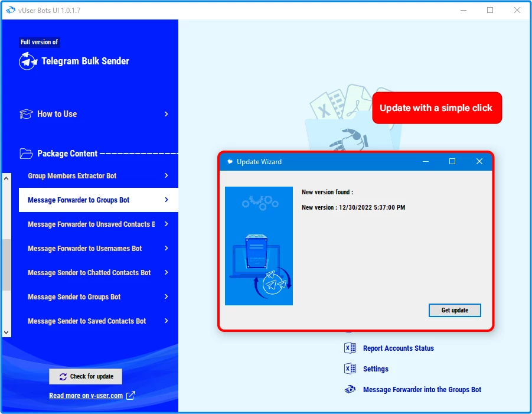532x414 pixels.
Task: Click the Telegram Bulk Sender title text
Action: (x=85, y=61)
